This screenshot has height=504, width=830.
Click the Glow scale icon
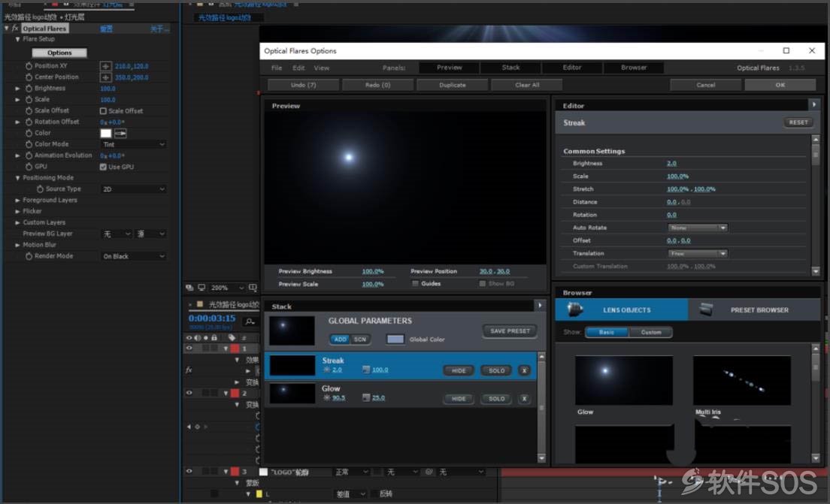click(366, 397)
